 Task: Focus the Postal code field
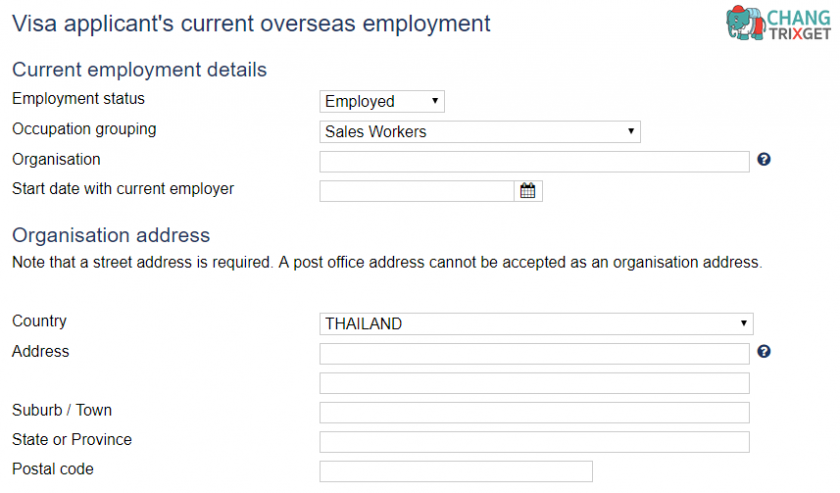coord(456,472)
